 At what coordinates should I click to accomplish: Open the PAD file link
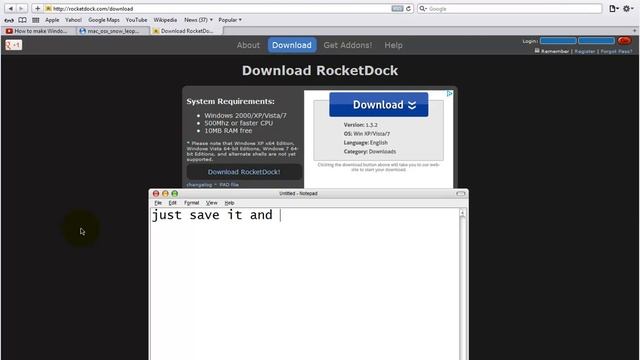229,185
